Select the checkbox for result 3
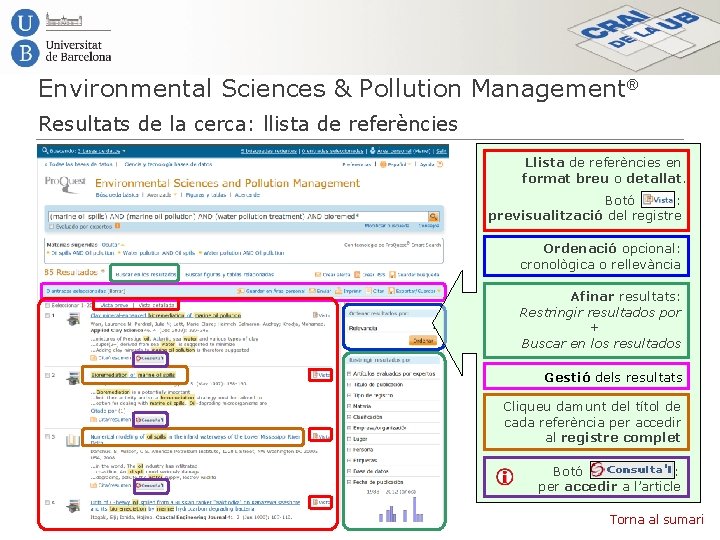The height and width of the screenshot is (540, 720). tap(47, 436)
